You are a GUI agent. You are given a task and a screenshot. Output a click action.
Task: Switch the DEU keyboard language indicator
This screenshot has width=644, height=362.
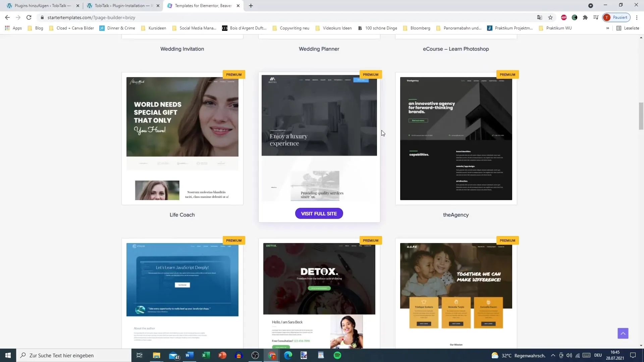click(x=598, y=355)
